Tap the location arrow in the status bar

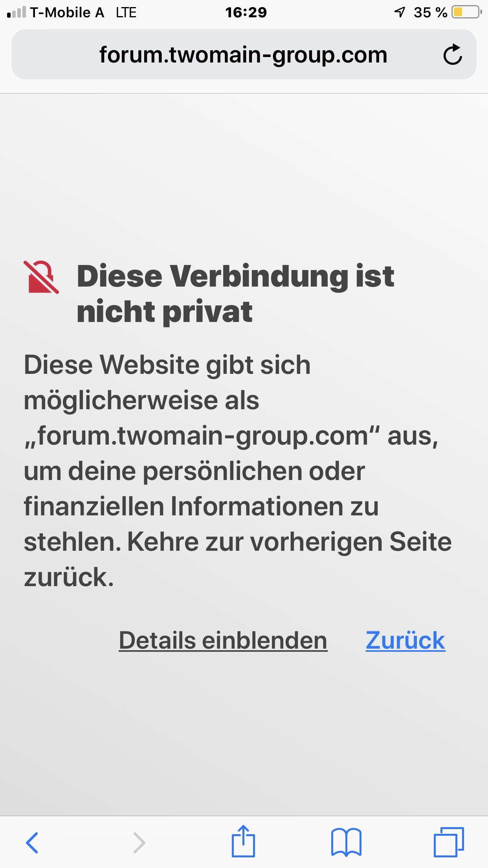(x=400, y=12)
